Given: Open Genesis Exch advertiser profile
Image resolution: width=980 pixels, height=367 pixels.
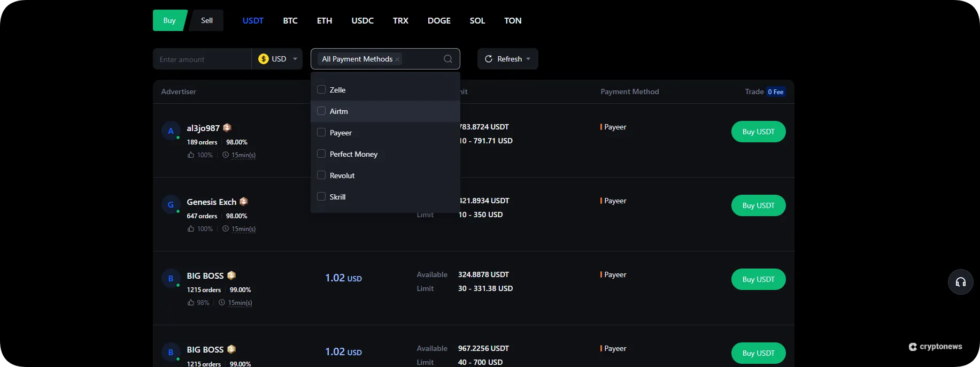Looking at the screenshot, I should [x=211, y=202].
